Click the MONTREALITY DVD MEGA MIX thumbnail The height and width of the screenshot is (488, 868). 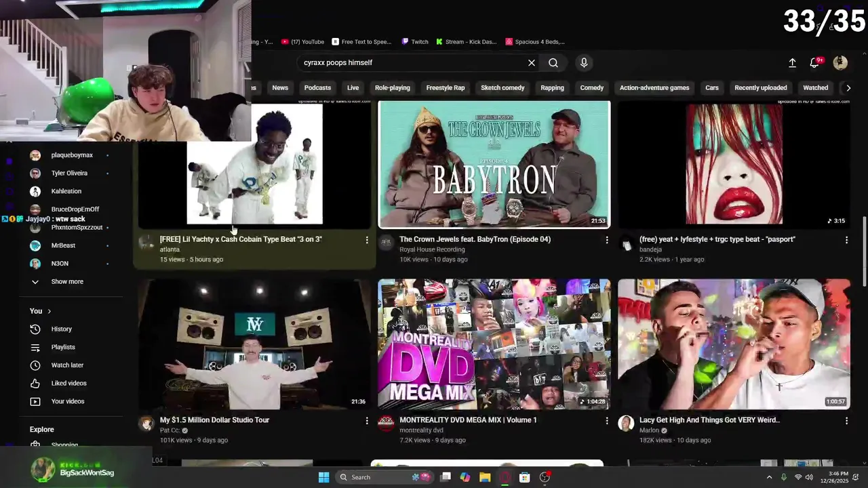[494, 344]
